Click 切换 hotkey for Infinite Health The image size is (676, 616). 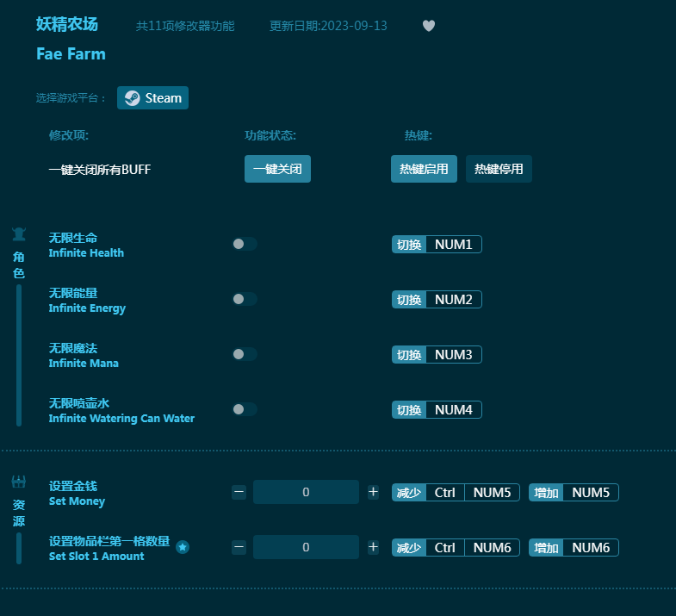tap(409, 245)
